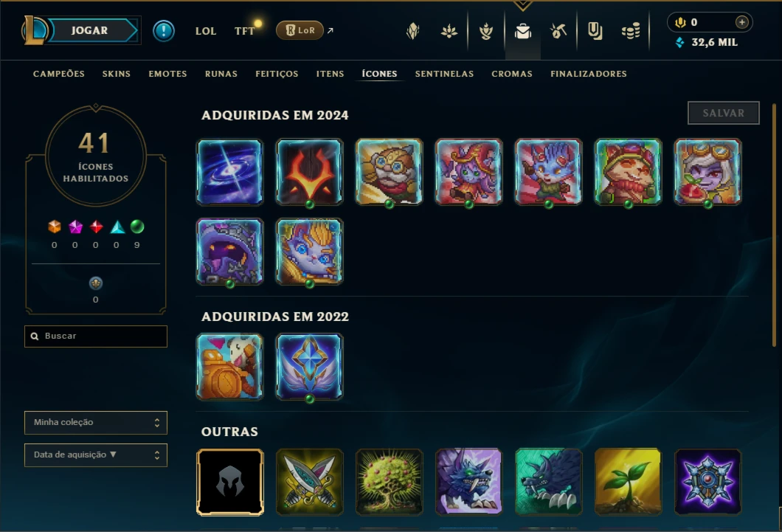Select the green sprout summoner icon

click(628, 482)
